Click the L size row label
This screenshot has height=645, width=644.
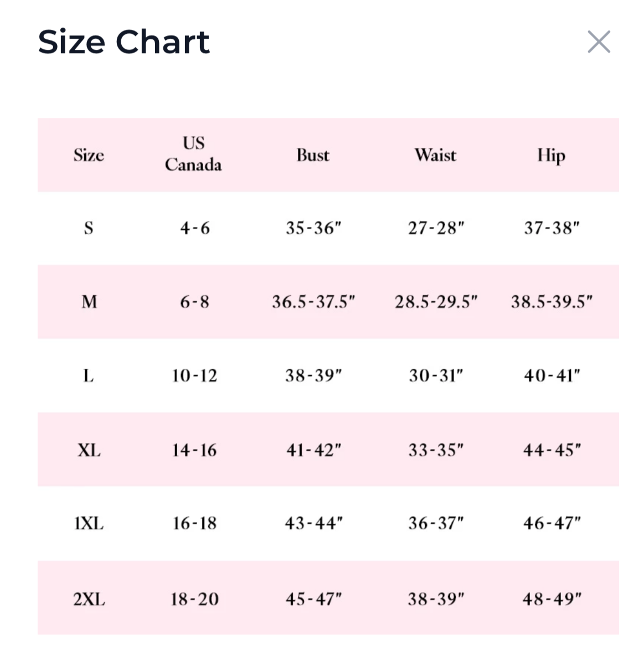89,376
